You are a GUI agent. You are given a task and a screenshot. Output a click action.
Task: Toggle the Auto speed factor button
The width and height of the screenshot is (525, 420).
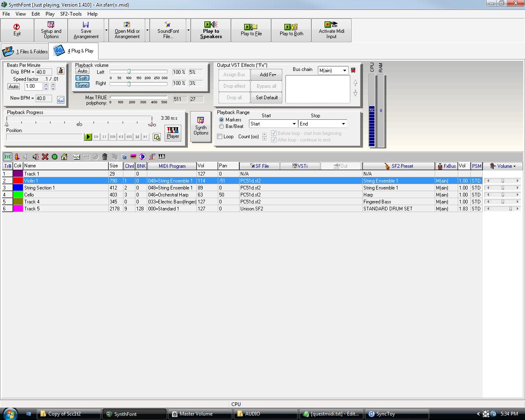pos(14,87)
